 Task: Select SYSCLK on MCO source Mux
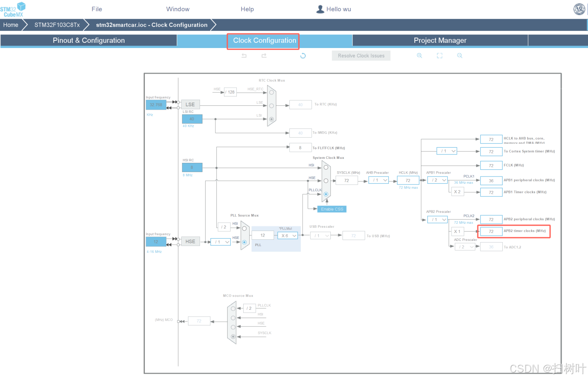233,337
